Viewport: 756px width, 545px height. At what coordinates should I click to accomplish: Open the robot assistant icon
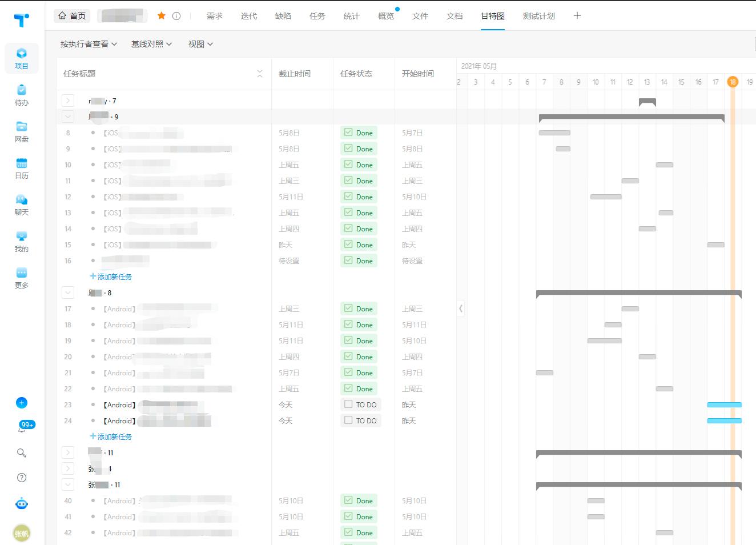[x=22, y=504]
